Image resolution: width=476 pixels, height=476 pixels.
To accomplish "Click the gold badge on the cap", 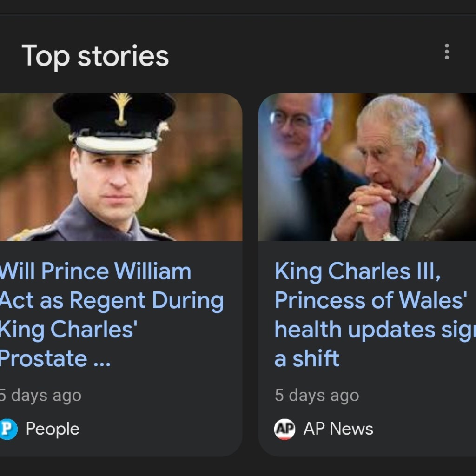I will pos(122,108).
